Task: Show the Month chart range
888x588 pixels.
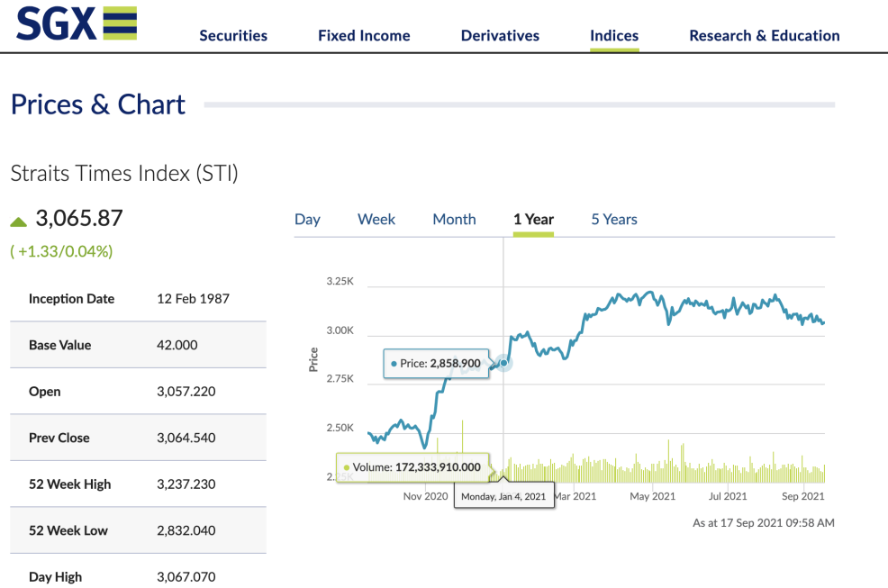Action: pos(454,220)
